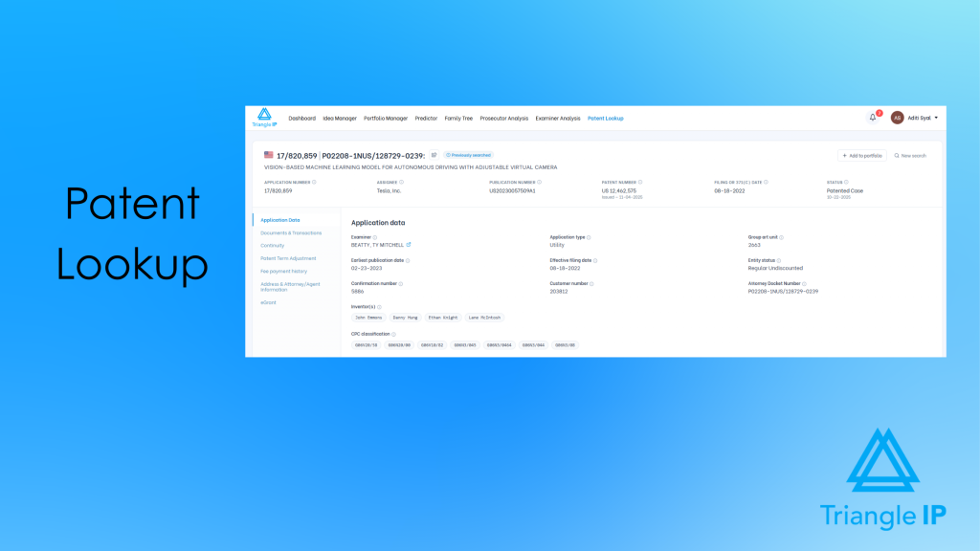This screenshot has width=980, height=551.
Task: Click the New search button
Action: pyautogui.click(x=911, y=156)
